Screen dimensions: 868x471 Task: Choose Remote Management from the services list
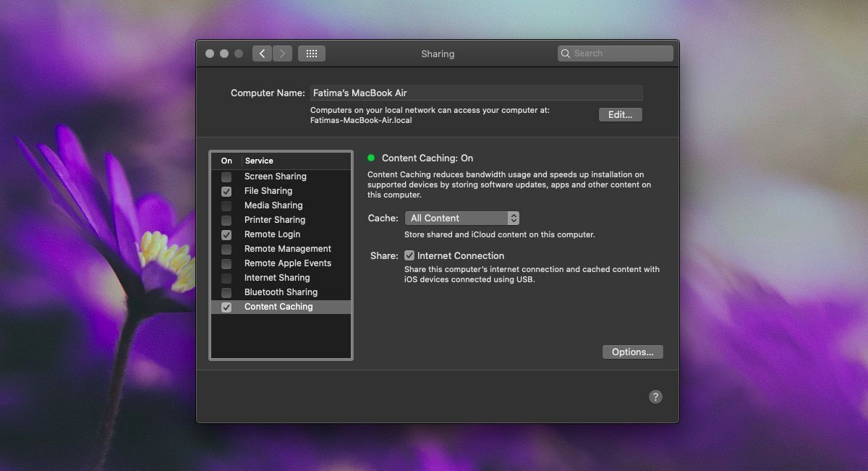click(281, 249)
